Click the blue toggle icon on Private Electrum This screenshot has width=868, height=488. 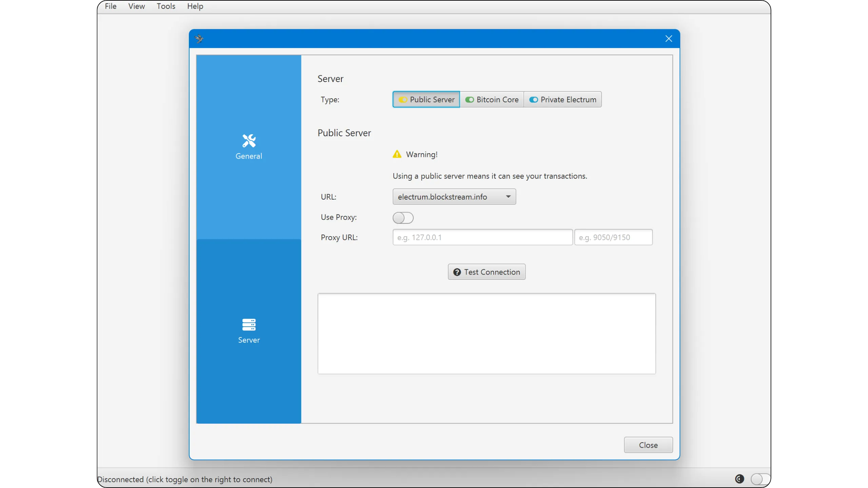pos(533,100)
